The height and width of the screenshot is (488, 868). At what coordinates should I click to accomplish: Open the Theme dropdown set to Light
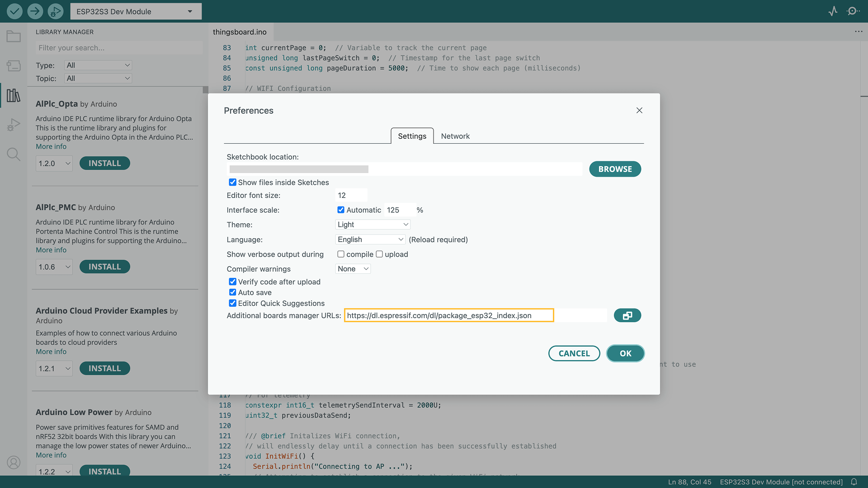pyautogui.click(x=373, y=225)
